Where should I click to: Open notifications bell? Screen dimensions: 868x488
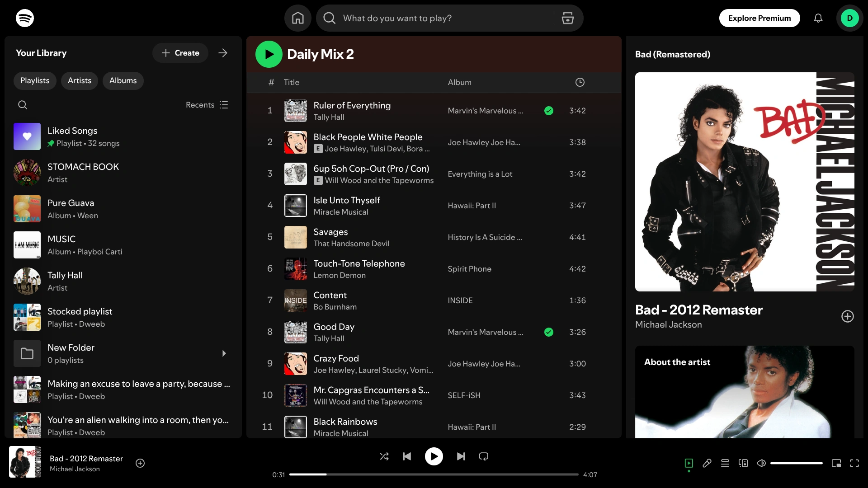[818, 18]
